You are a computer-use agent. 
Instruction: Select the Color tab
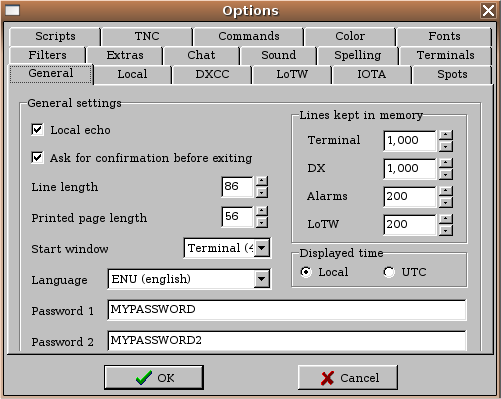(350, 36)
